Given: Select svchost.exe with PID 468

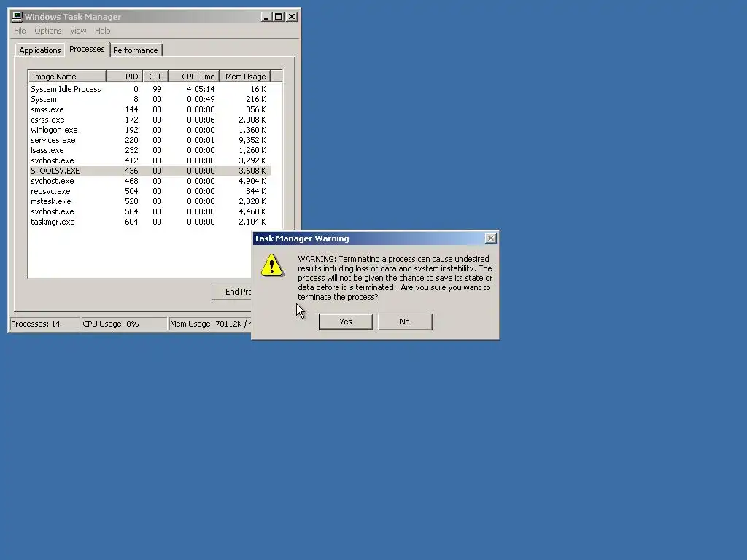Looking at the screenshot, I should click(150, 181).
